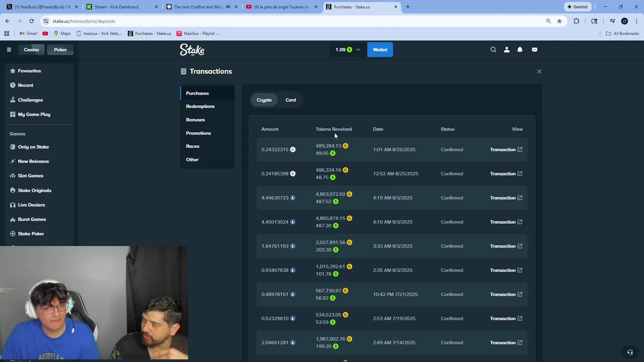644x362 pixels.
Task: Open the Chrome apps grid icon
Action: point(7,33)
